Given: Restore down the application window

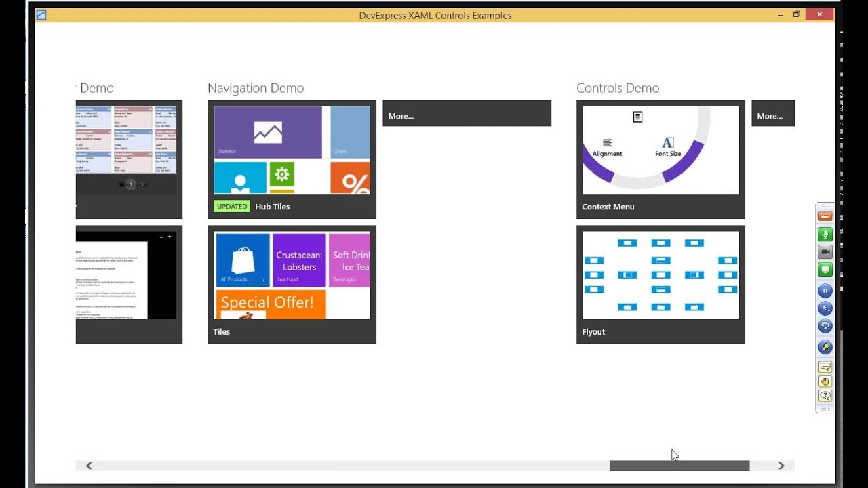Looking at the screenshot, I should pos(796,14).
